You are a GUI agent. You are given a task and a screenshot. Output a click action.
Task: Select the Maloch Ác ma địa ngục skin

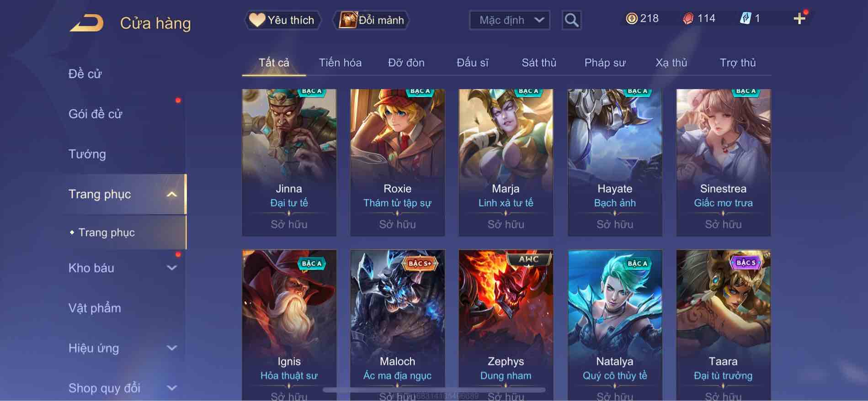tap(397, 325)
